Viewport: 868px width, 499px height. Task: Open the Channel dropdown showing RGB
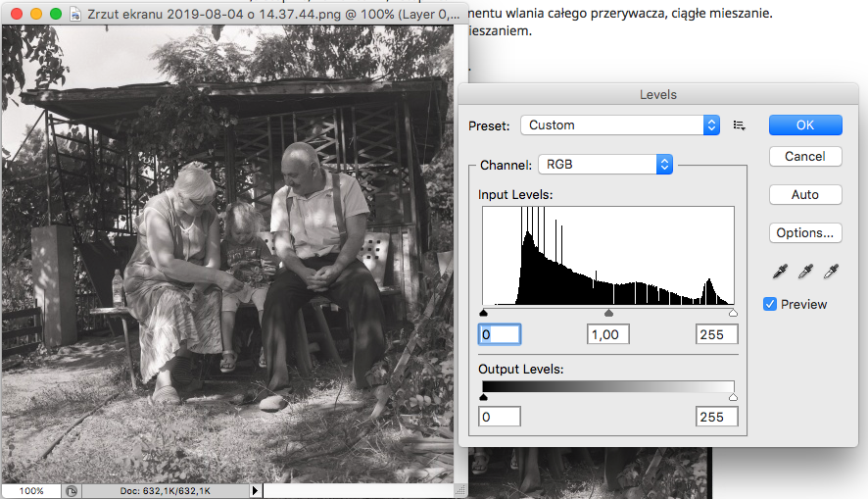[605, 165]
